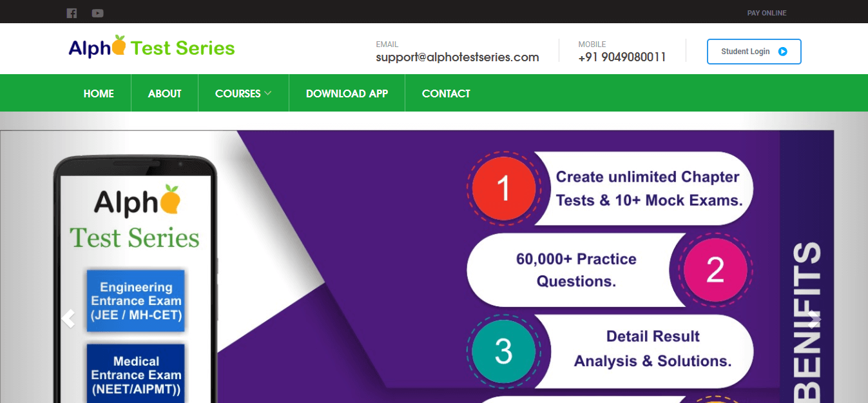This screenshot has width=868, height=403.
Task: Click the teal circle numbered 3
Action: (503, 351)
